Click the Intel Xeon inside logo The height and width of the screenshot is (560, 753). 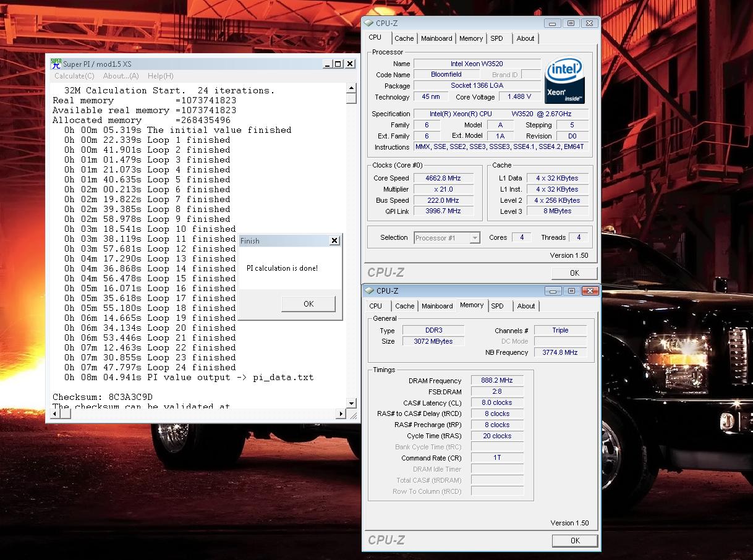click(564, 81)
